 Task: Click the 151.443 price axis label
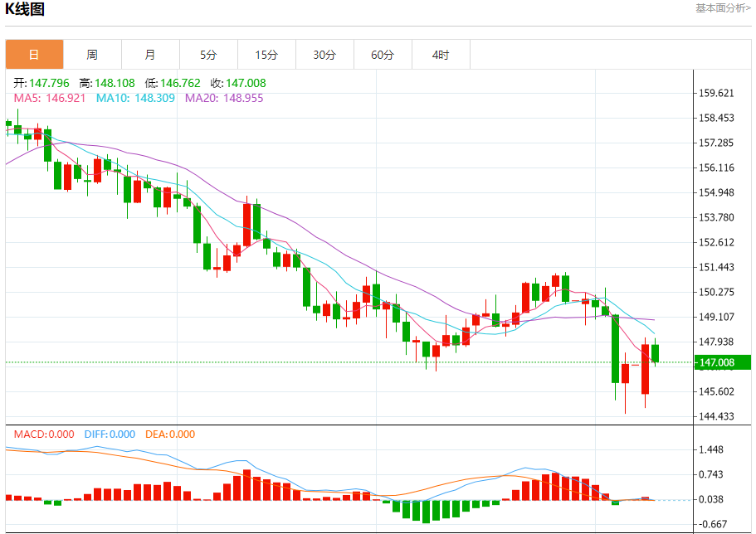[x=716, y=267]
